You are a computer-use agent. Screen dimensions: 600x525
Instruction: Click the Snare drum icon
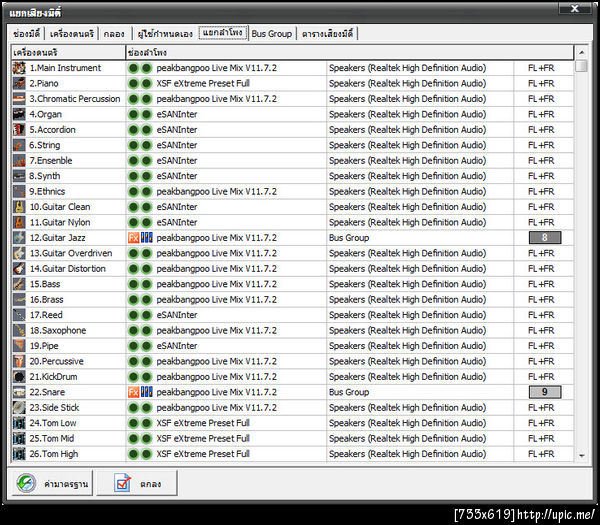[19, 392]
